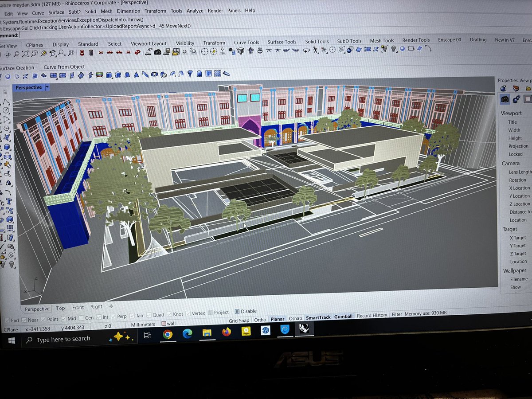Check the Disable osnap checkbox

pyautogui.click(x=237, y=311)
